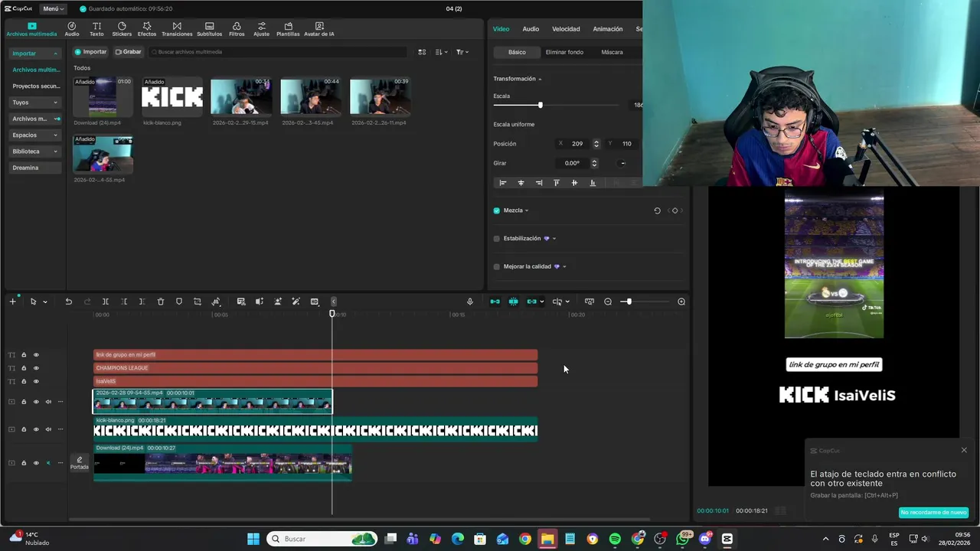Click align horizontal center icon in Transformación
980x551 pixels.
pyautogui.click(x=521, y=183)
